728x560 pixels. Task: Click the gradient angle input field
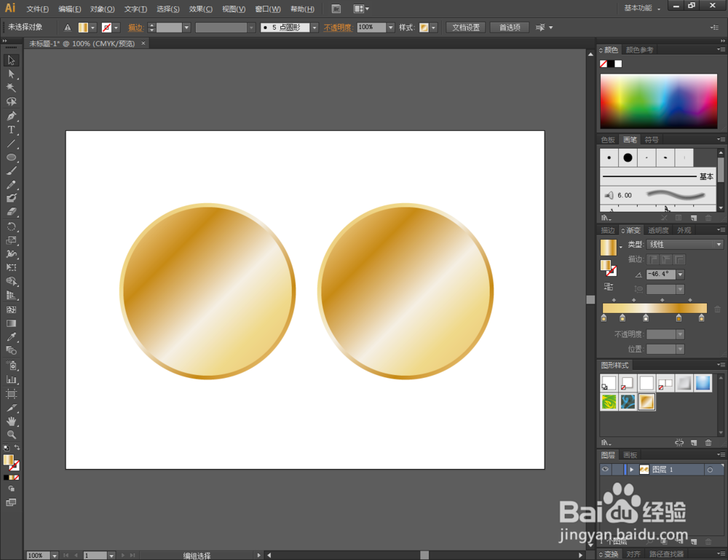pos(661,275)
